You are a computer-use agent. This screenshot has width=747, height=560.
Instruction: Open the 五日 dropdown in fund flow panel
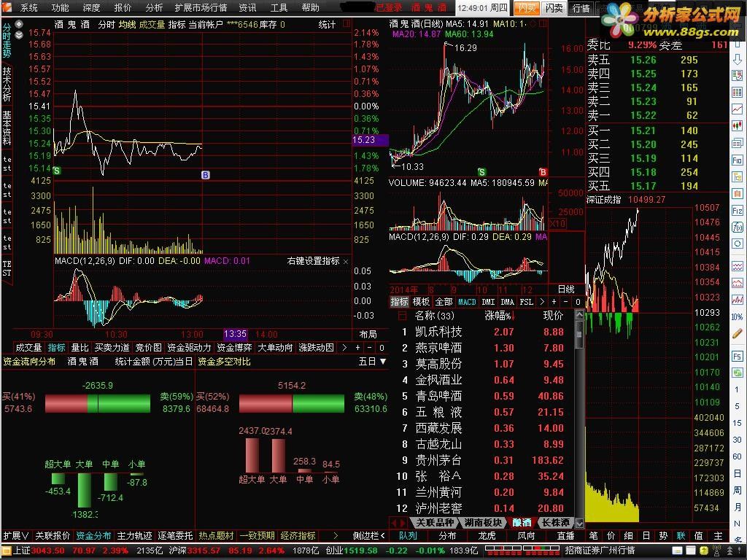point(372,362)
